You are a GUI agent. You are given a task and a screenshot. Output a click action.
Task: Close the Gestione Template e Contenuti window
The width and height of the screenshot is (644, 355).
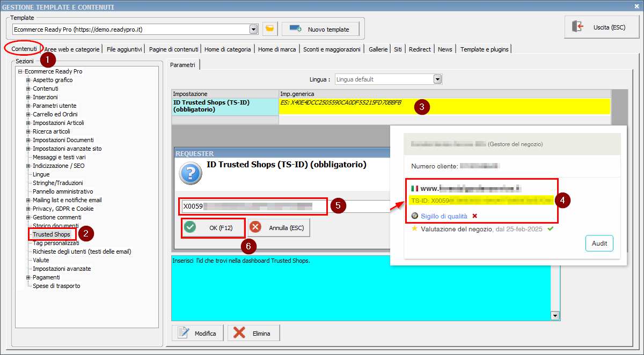point(636,6)
